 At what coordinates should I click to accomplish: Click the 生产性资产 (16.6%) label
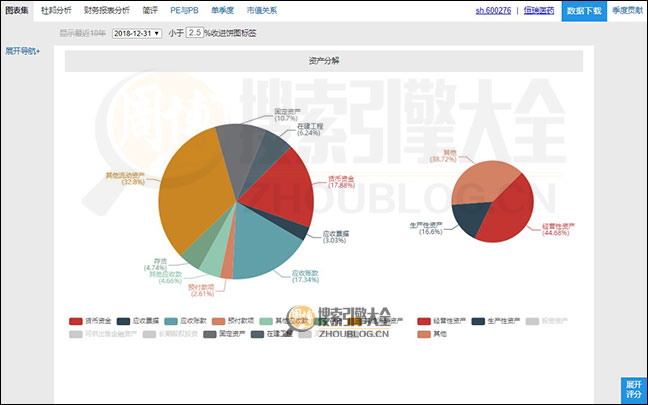(426, 228)
